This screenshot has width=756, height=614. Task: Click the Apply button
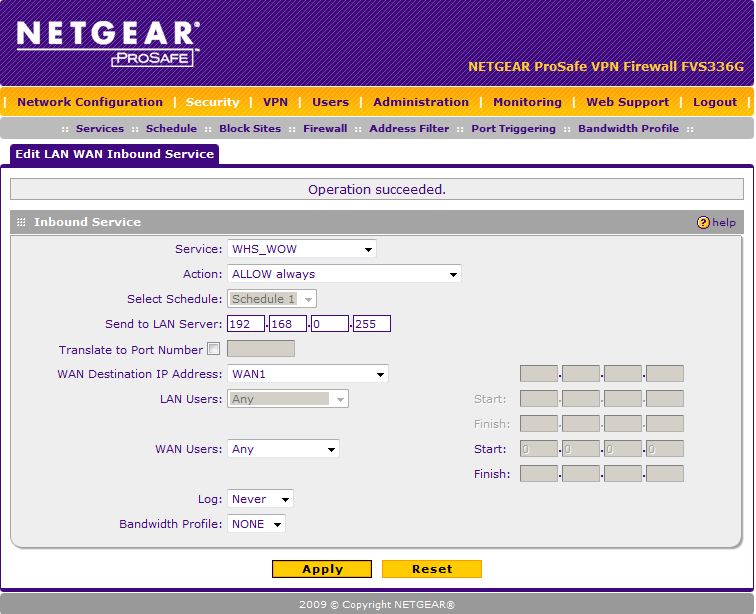(x=322, y=569)
